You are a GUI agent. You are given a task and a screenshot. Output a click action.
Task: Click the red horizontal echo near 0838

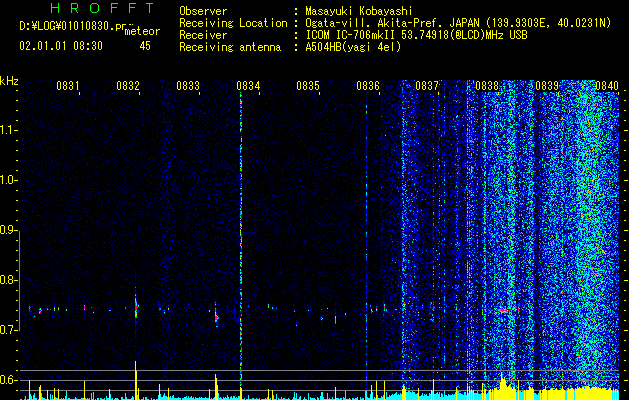(504, 310)
